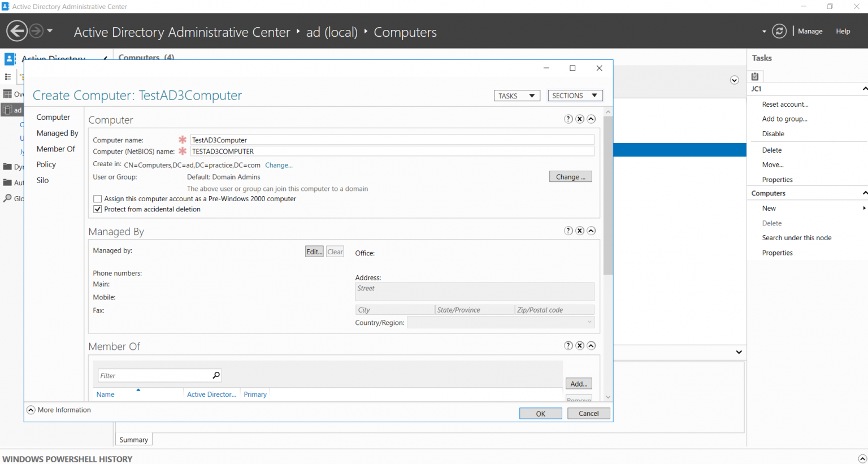Click the back navigation arrow
Viewport: 868px width, 464px height.
click(x=17, y=31)
